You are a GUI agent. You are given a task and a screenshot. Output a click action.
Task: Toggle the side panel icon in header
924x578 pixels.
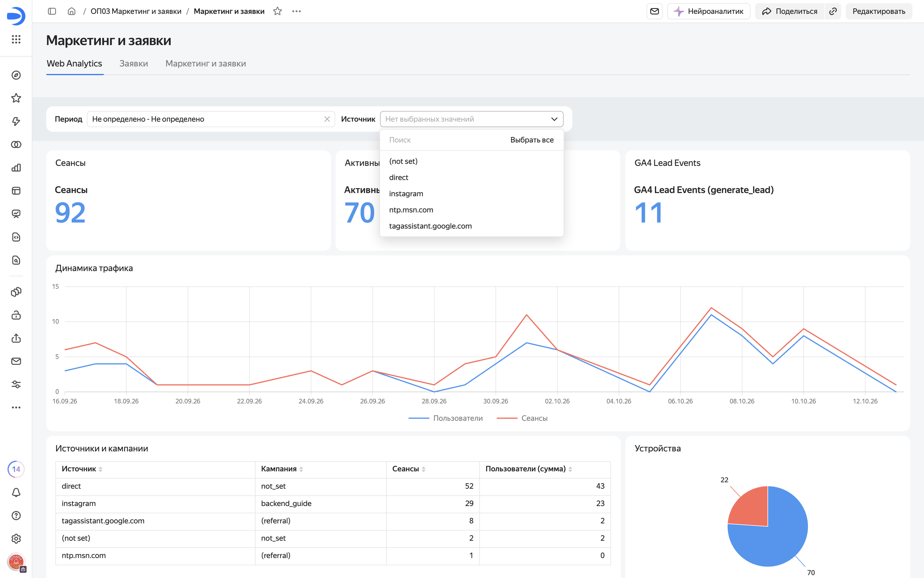[52, 12]
